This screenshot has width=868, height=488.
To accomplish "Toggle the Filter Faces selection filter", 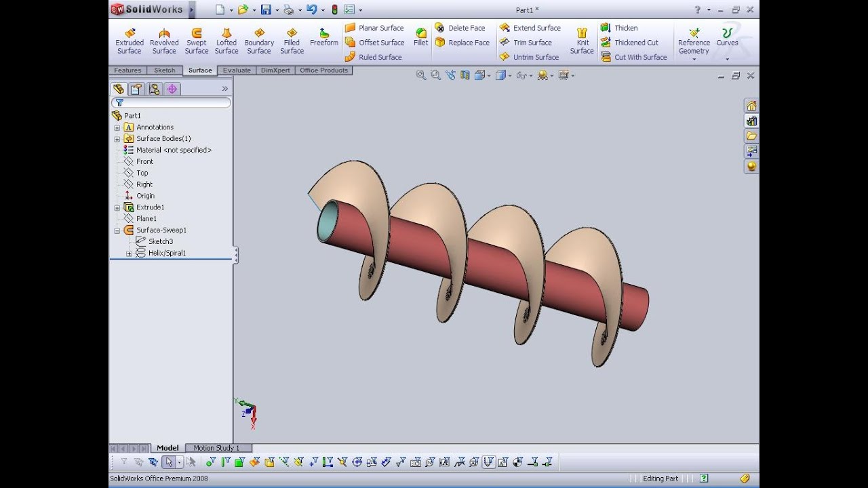I will [239, 462].
